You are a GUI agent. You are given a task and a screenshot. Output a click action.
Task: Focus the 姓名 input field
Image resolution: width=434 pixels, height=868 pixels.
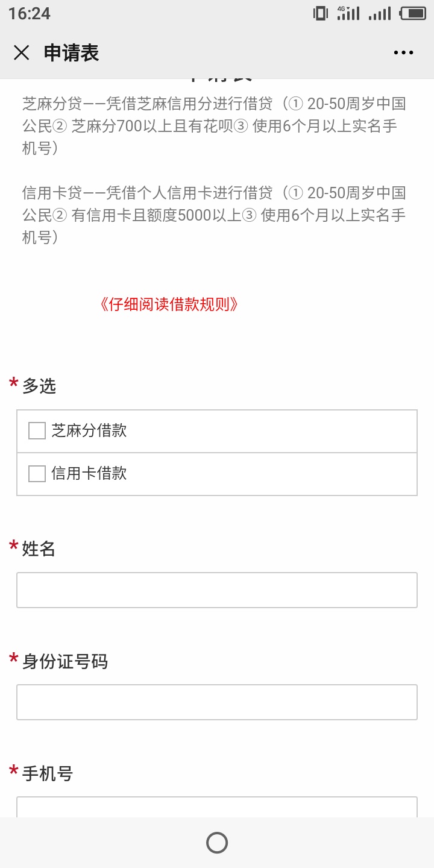[217, 590]
